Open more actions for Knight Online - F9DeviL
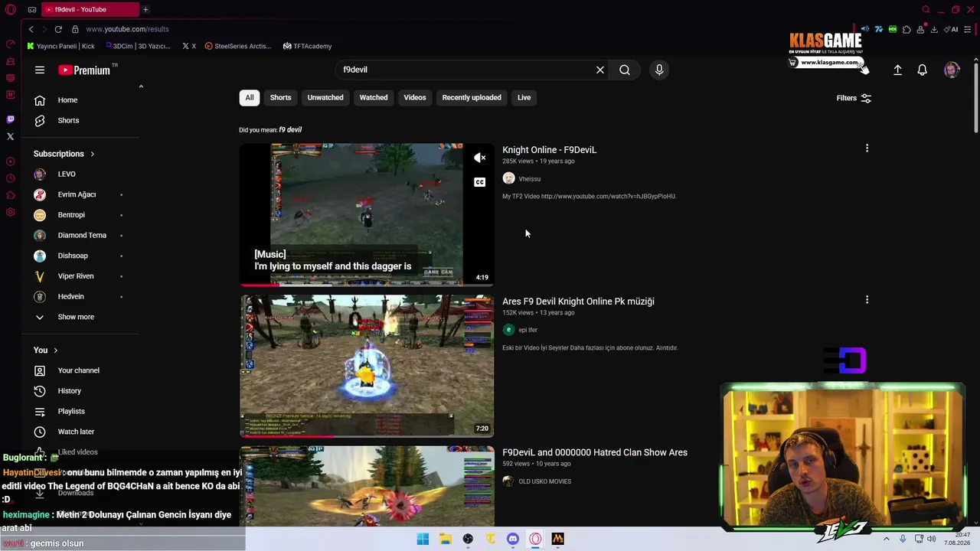Screen dimensions: 980x551 pos(867,148)
